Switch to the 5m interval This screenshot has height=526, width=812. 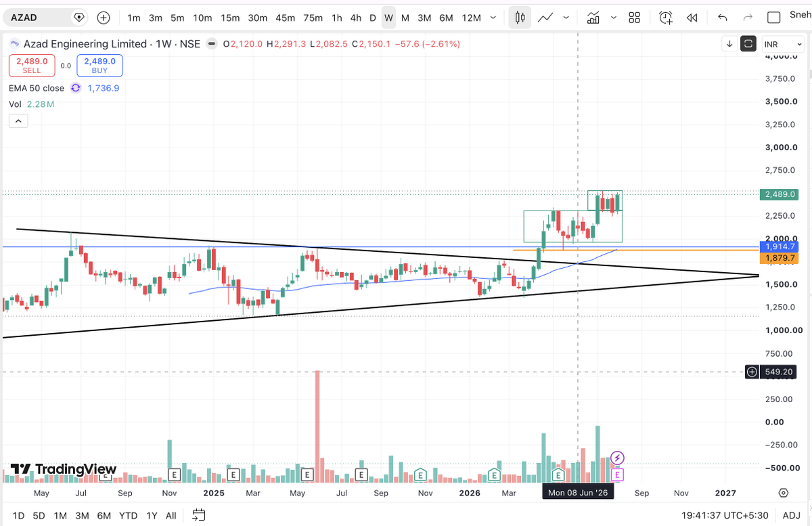(x=177, y=18)
